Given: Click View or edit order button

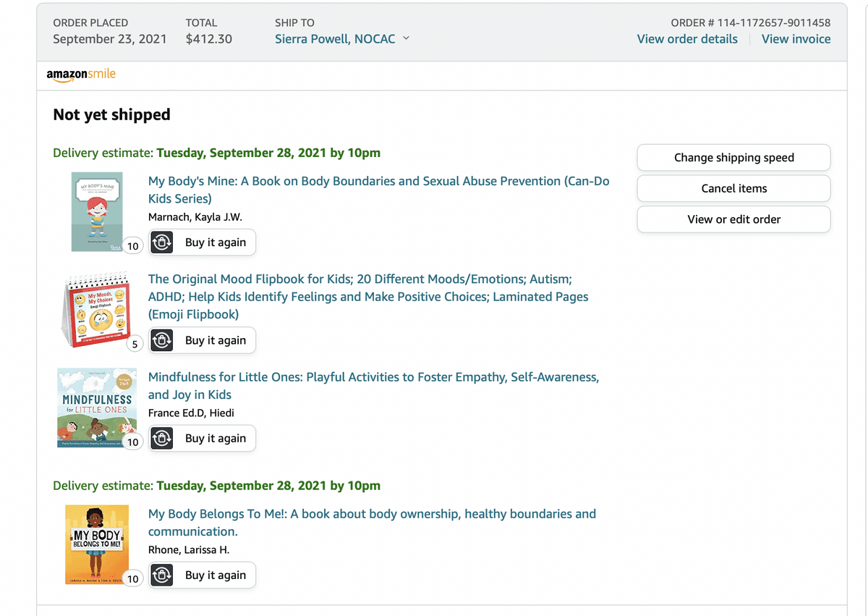Looking at the screenshot, I should (733, 219).
